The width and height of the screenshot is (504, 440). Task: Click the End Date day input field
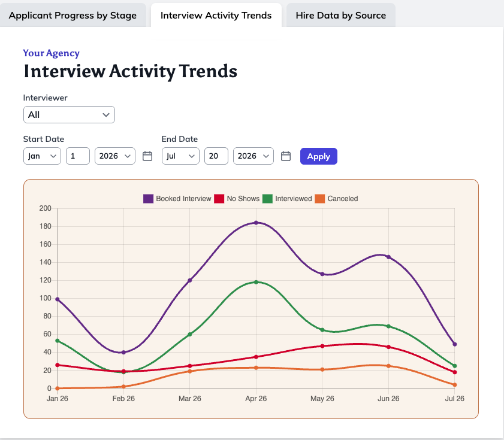tap(216, 156)
